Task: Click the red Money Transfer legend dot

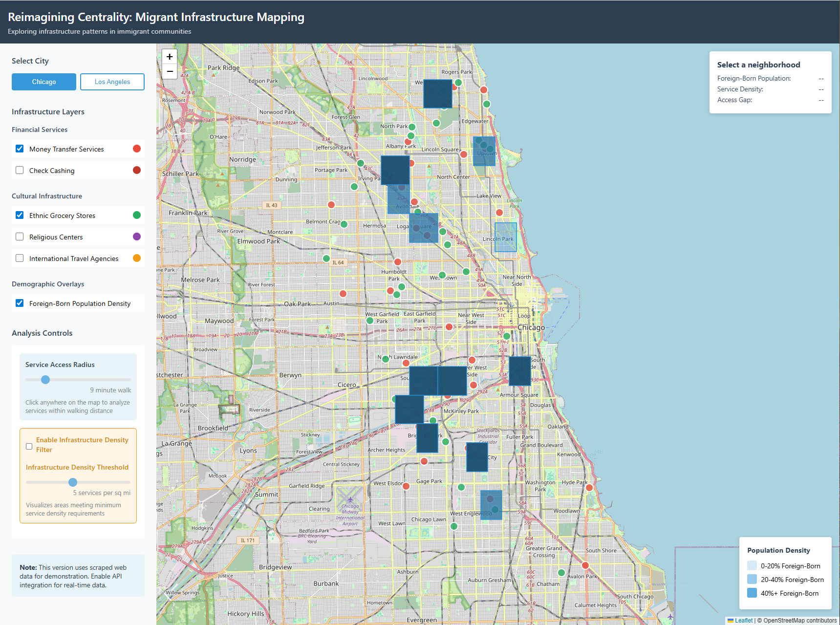Action: [x=137, y=149]
